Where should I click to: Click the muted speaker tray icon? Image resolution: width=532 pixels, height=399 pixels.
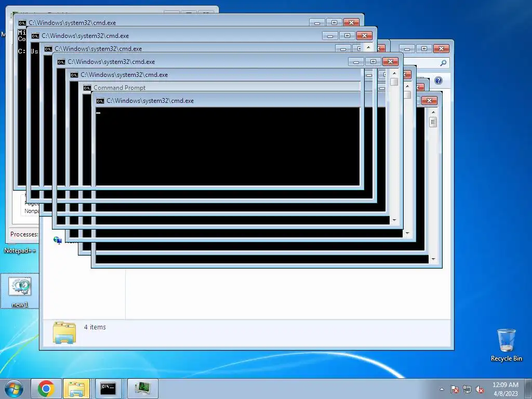click(480, 389)
